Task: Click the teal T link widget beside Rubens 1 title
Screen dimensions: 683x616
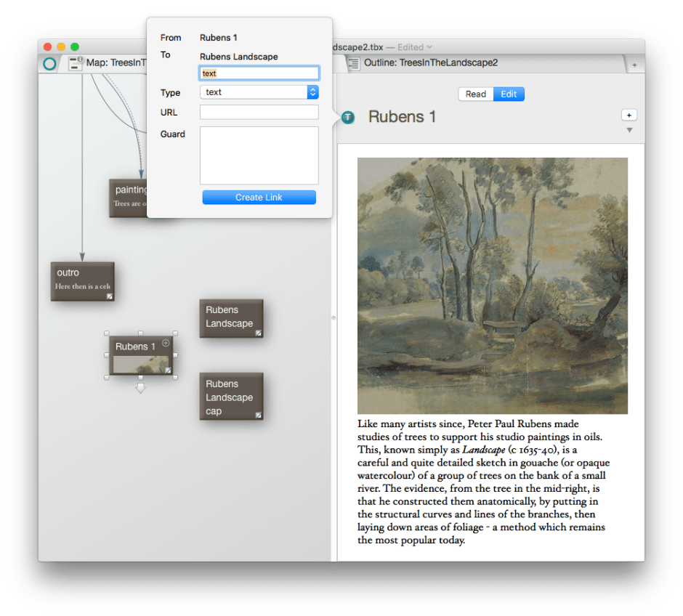Action: pyautogui.click(x=348, y=117)
